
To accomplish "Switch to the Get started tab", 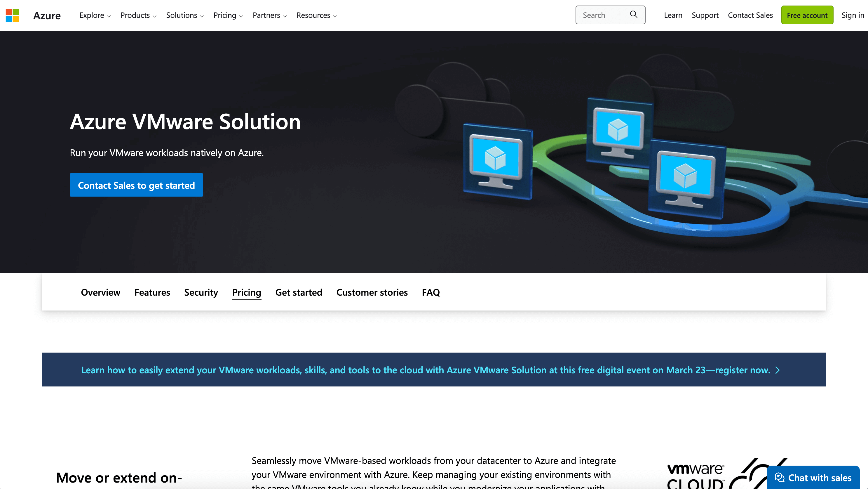I will click(x=299, y=292).
